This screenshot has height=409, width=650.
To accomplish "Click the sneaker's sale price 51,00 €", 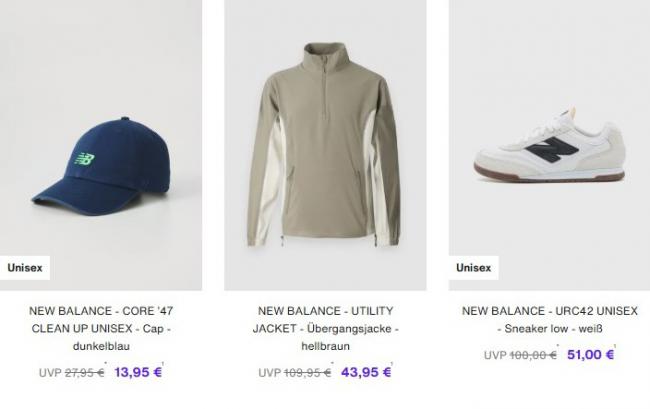I will pos(588,354).
